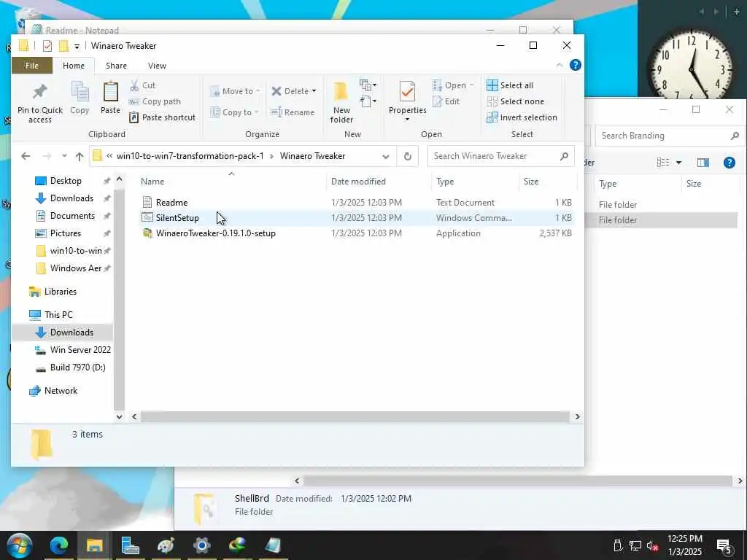This screenshot has width=747, height=560.
Task: Click win10-to-win7-transformation-pack-1 breadcrumb
Action: [x=190, y=156]
